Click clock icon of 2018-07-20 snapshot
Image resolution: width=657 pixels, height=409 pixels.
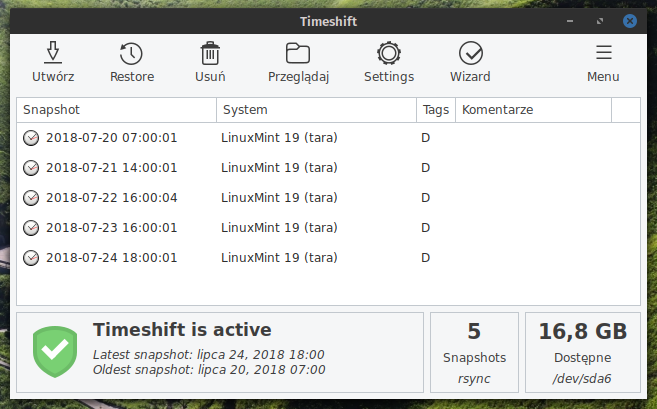click(x=31, y=138)
